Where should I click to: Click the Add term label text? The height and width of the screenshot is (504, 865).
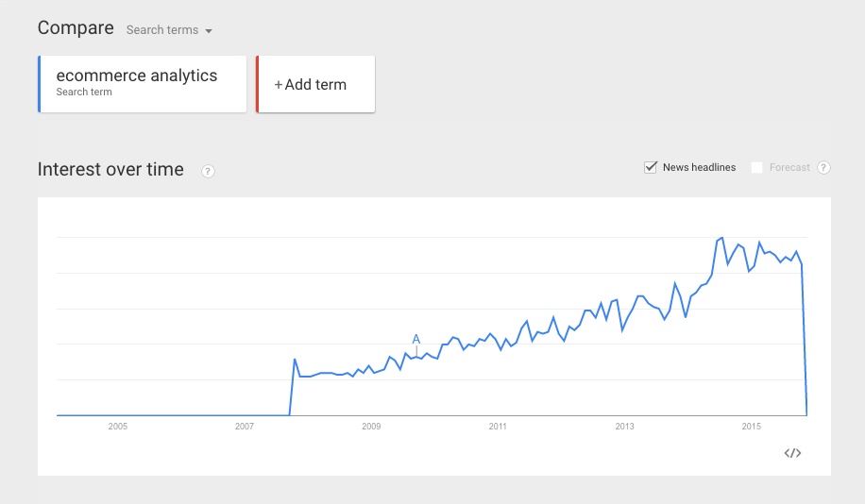(315, 85)
